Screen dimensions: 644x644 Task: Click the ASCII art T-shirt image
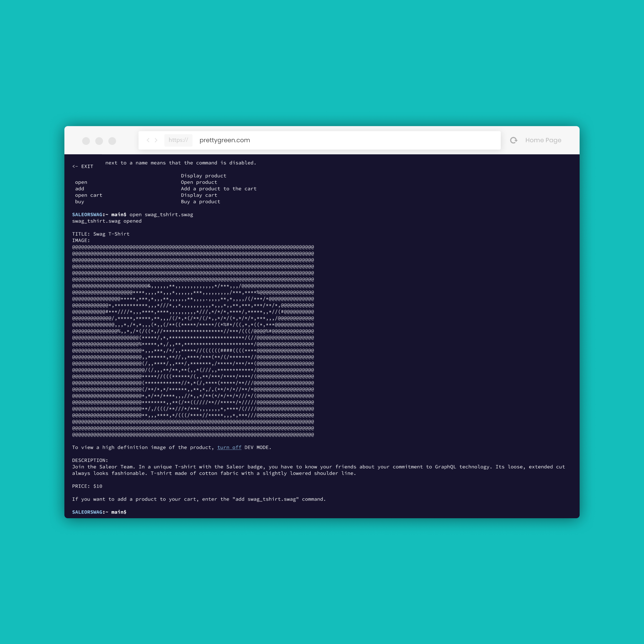pyautogui.click(x=193, y=341)
